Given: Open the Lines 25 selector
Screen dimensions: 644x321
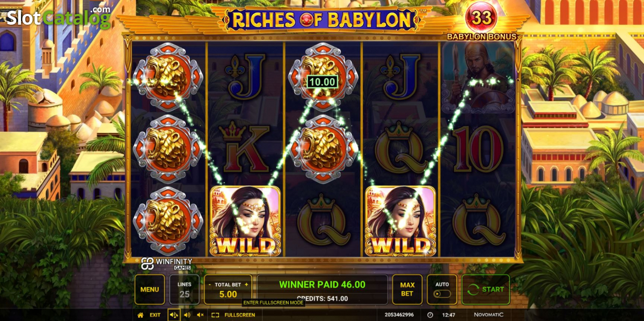Looking at the screenshot, I should coord(185,289).
